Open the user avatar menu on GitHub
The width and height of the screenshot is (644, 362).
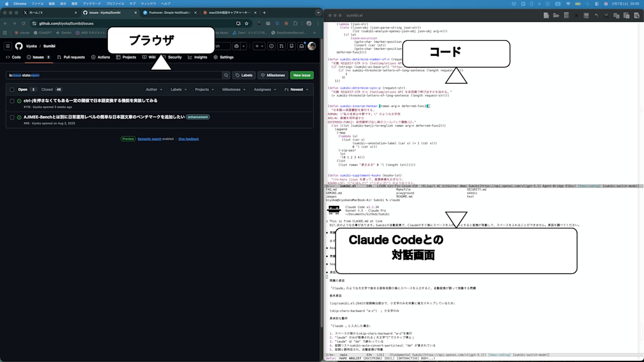click(x=312, y=46)
